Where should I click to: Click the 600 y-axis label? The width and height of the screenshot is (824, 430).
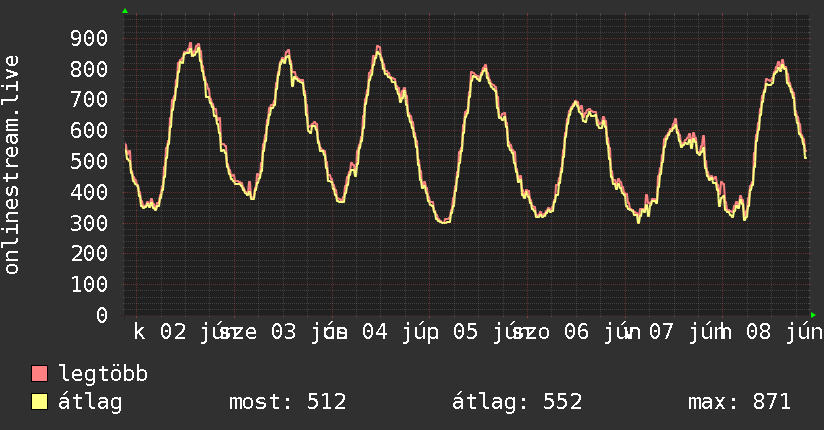tap(89, 131)
